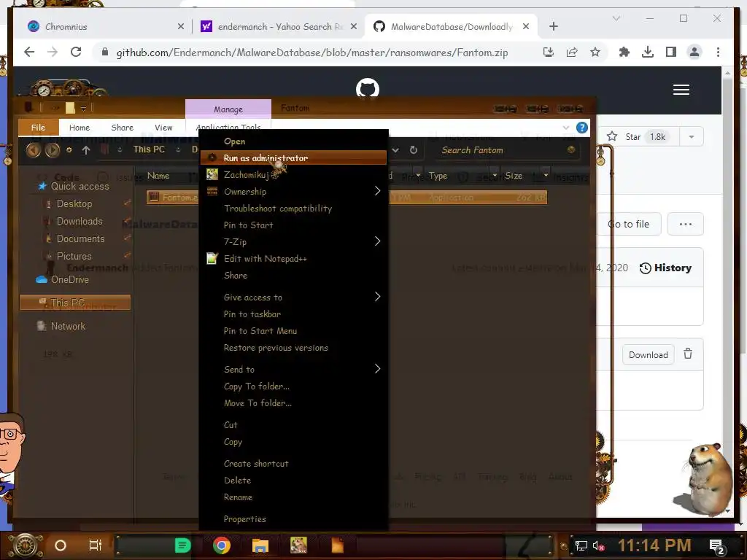Open the Star dropdown arrow on GitHub

tap(692, 137)
